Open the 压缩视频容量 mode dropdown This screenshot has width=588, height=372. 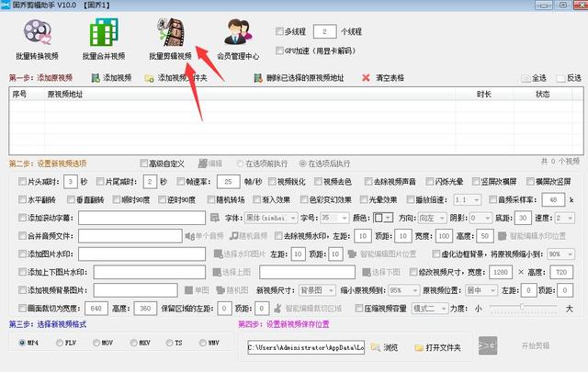pos(430,309)
